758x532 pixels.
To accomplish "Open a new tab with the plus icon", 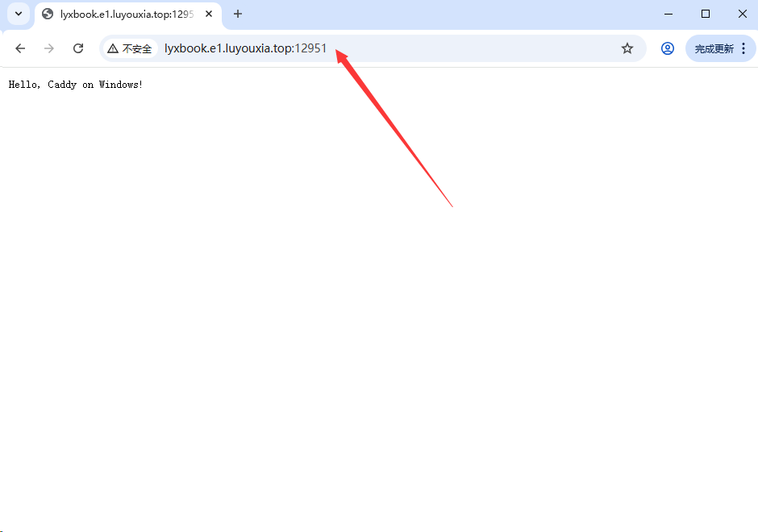I will click(237, 14).
